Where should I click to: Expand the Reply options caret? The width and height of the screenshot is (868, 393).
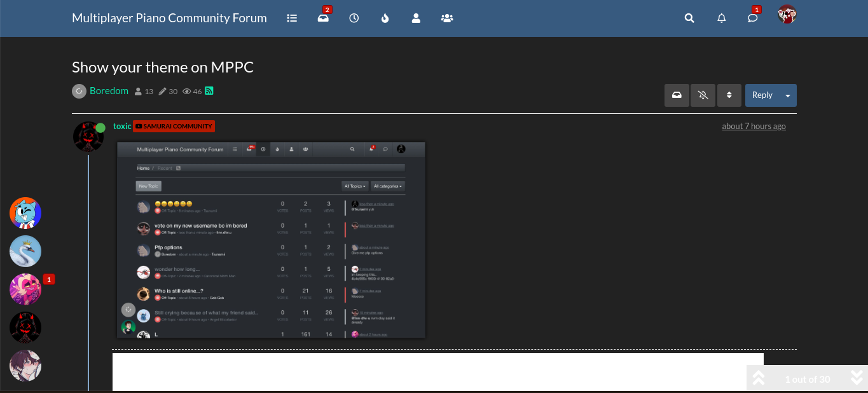pos(788,95)
